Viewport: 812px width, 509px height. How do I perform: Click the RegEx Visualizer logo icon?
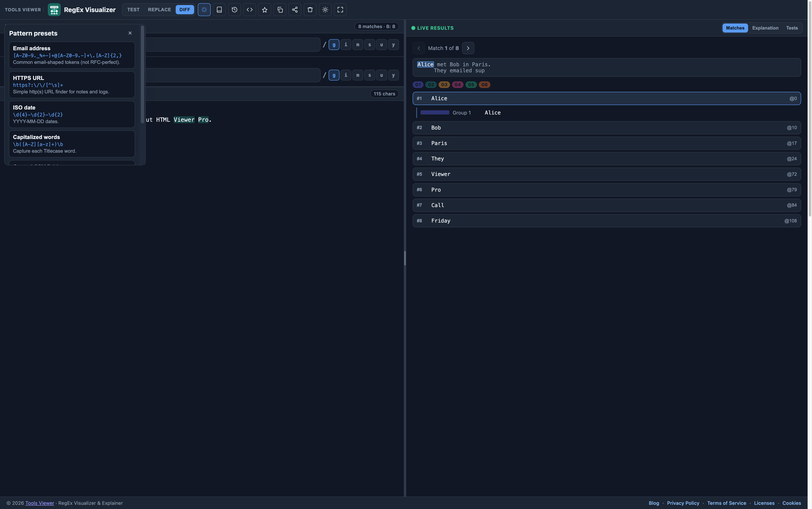point(54,10)
